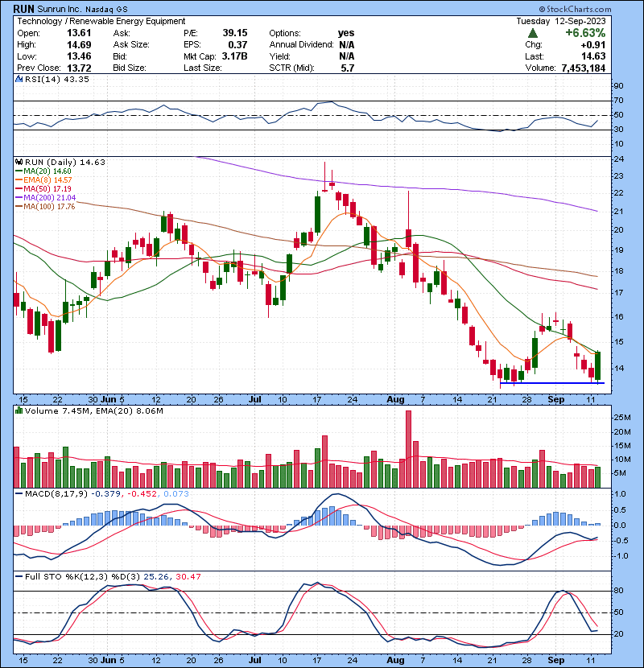Click the Mkt Cap value 3.17B
644x668 pixels.
pyautogui.click(x=234, y=56)
